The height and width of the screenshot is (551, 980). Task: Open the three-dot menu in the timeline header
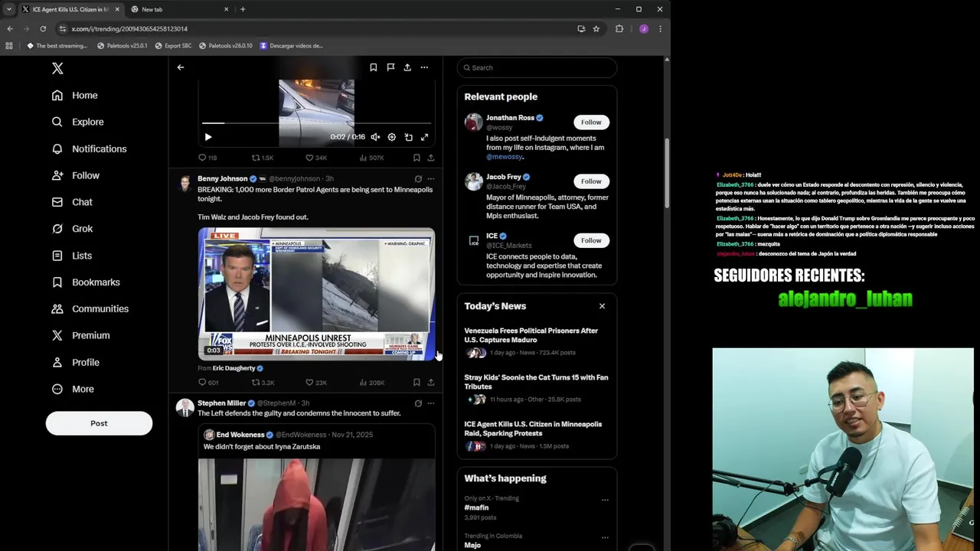coord(424,67)
